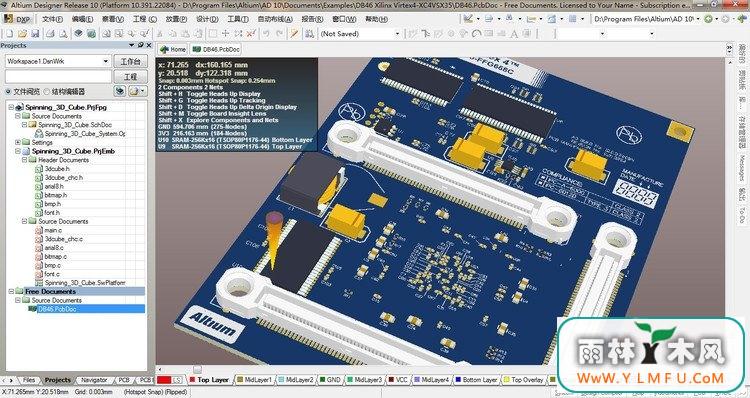Click the project search input field
Viewport: 750px width, 398px height.
58,77
